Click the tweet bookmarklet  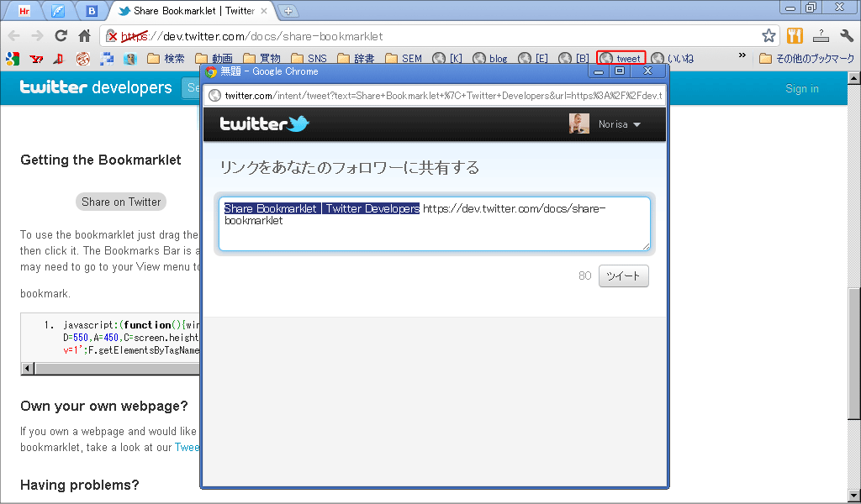[621, 58]
